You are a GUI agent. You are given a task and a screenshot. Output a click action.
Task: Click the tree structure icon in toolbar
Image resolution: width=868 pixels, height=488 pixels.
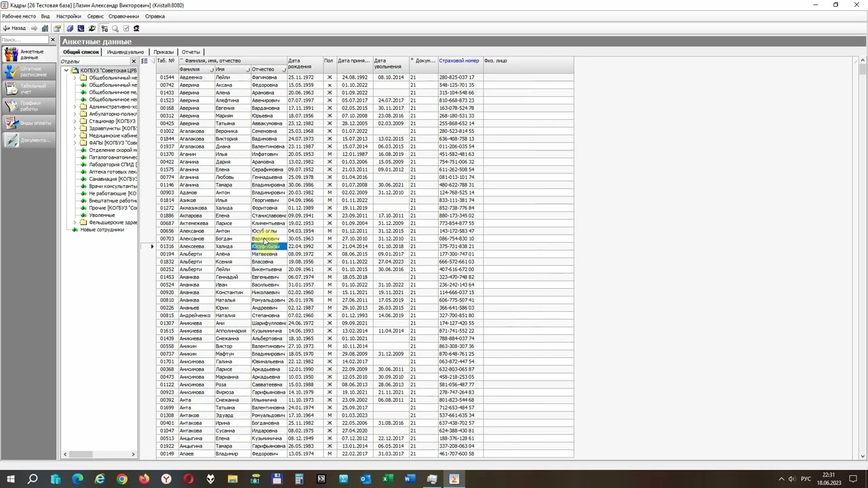[104, 28]
